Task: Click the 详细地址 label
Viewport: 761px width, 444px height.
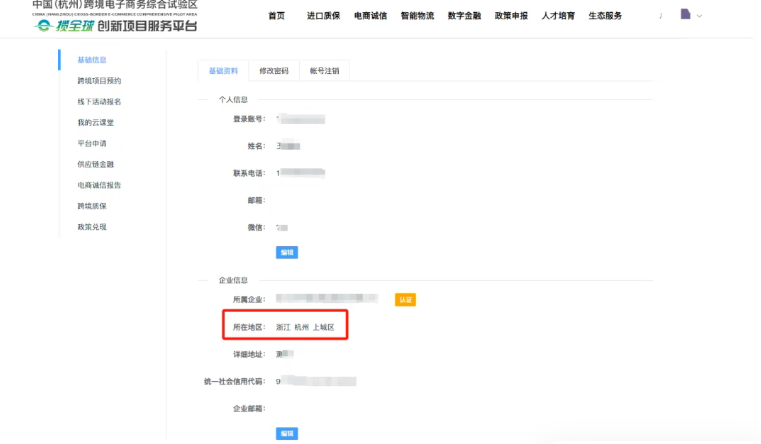Action: coord(249,354)
